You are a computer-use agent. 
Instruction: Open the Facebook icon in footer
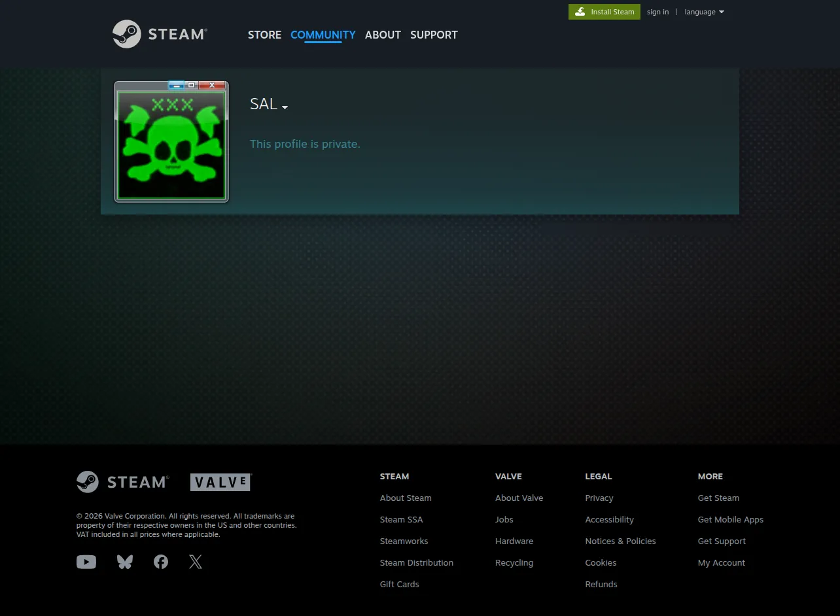[x=161, y=562]
